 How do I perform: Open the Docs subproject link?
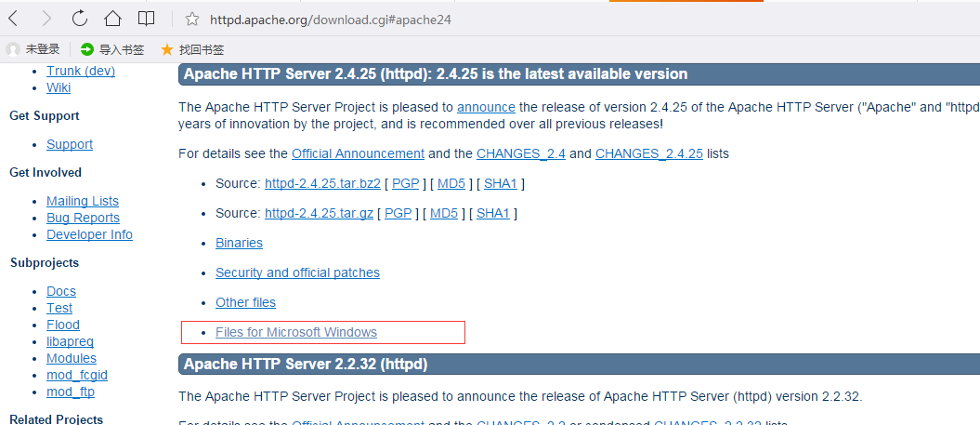point(61,291)
